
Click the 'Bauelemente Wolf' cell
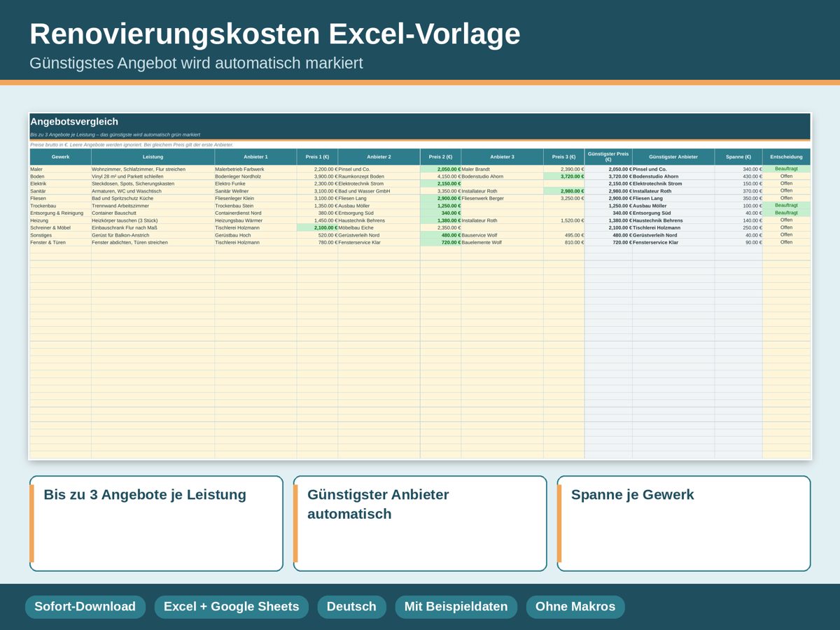point(502,243)
